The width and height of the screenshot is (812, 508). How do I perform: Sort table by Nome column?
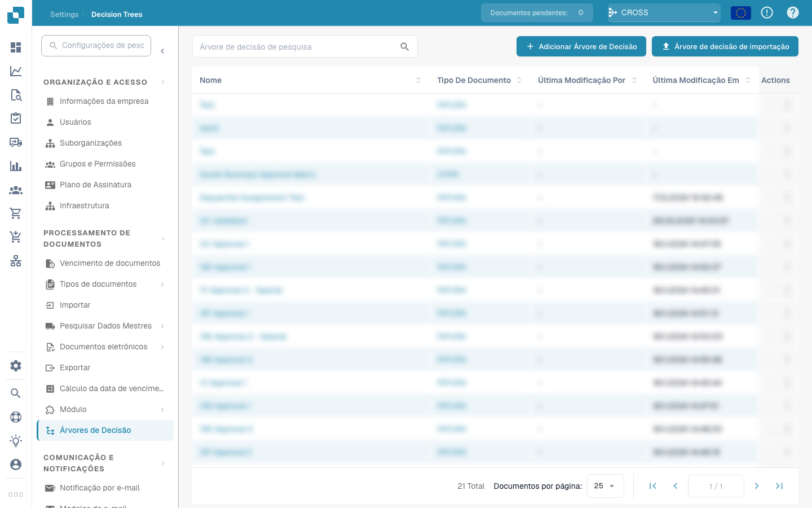click(418, 80)
